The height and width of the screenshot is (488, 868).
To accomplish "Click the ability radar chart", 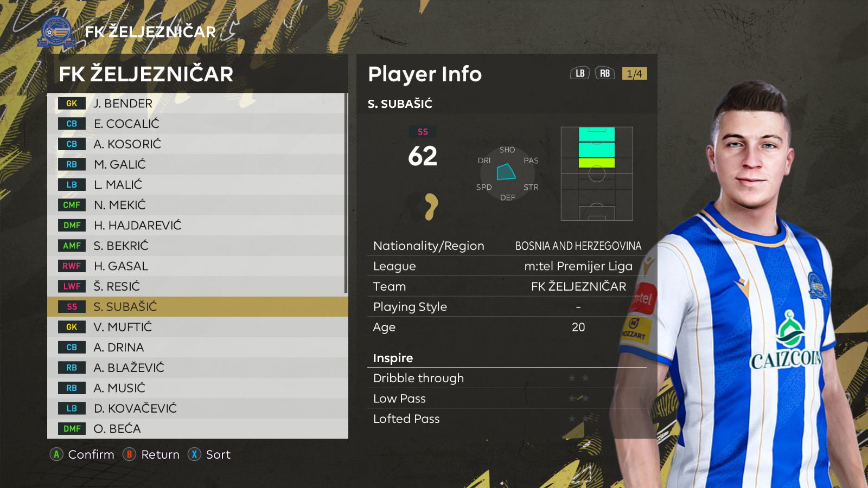I will 507,174.
